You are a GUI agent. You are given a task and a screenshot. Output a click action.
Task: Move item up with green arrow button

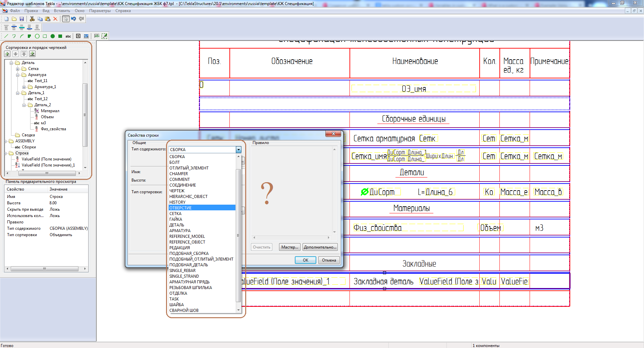(7, 54)
